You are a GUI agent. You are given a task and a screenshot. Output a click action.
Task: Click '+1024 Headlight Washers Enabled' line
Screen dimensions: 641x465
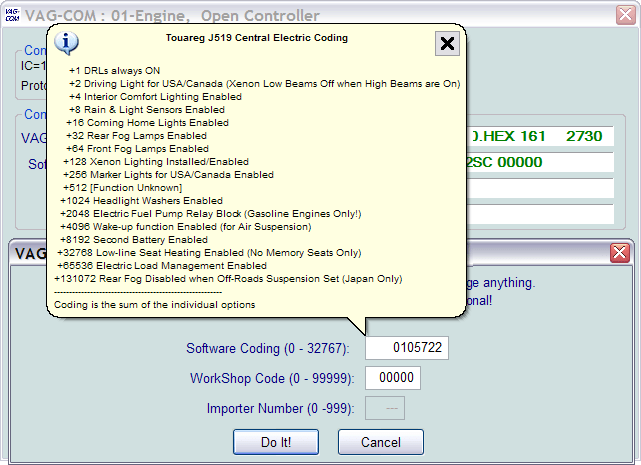[141, 201]
